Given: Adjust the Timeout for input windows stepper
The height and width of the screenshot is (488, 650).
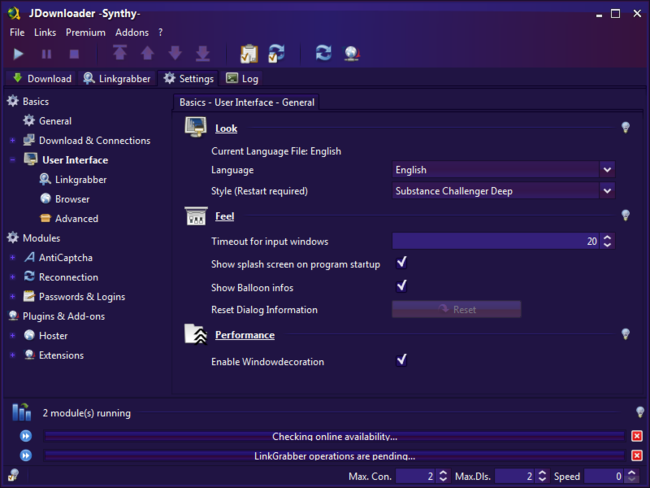Looking at the screenshot, I should (x=607, y=241).
